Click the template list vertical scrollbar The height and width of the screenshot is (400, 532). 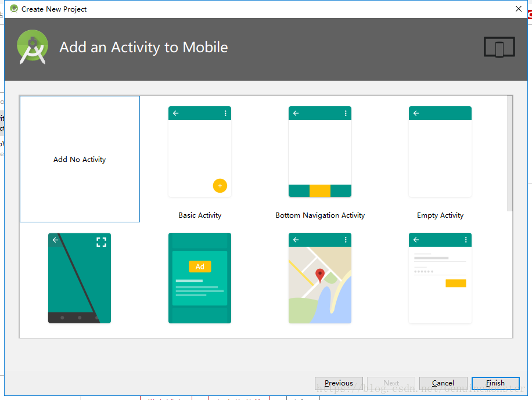[x=509, y=153]
